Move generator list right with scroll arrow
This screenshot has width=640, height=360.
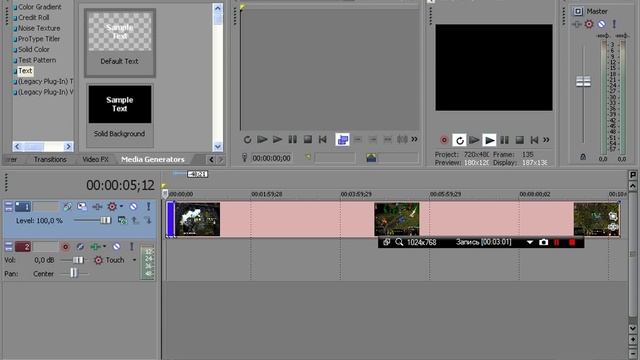(x=68, y=146)
